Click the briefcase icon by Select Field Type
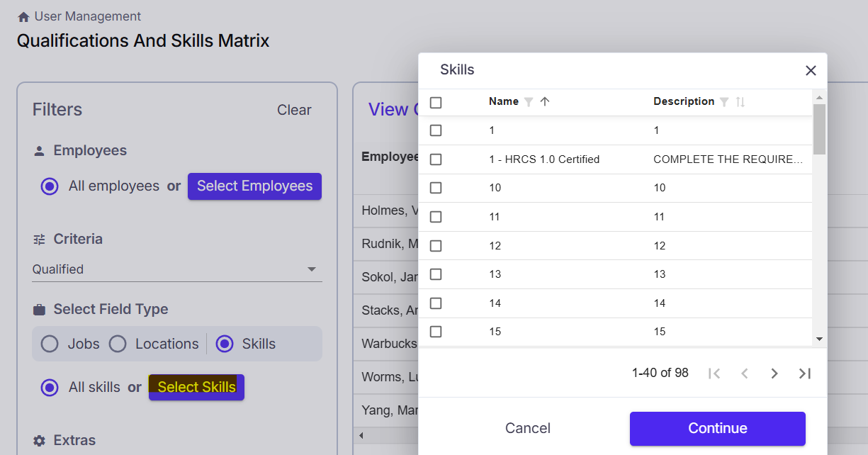Viewport: 868px width, 455px height. tap(39, 310)
